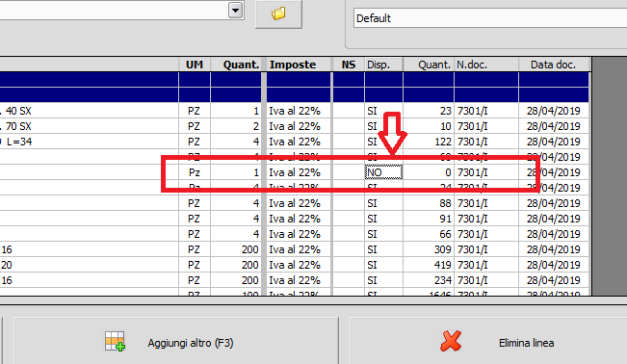The image size is (627, 364).
Task: Click the second Quant. header beside N.doc.
Action: (429, 65)
